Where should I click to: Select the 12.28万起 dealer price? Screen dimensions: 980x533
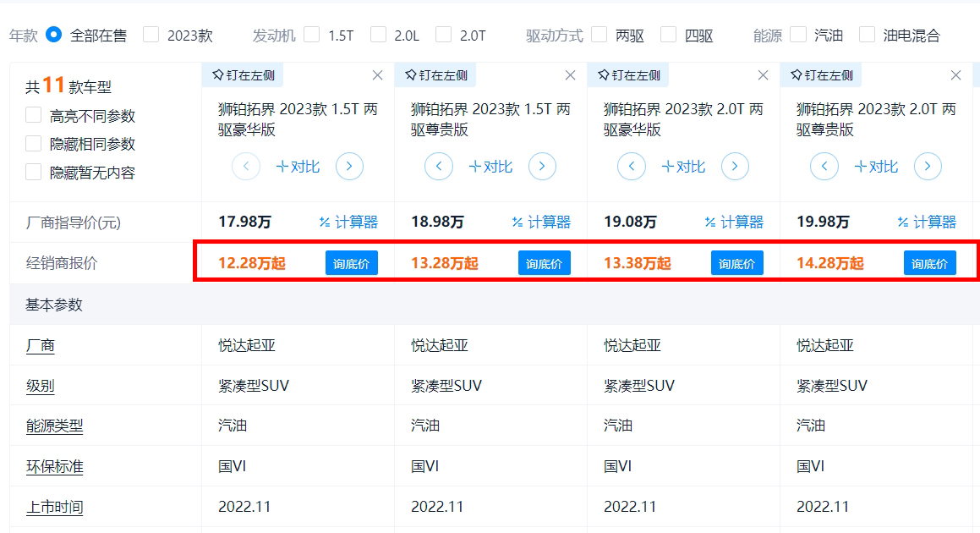(x=252, y=263)
